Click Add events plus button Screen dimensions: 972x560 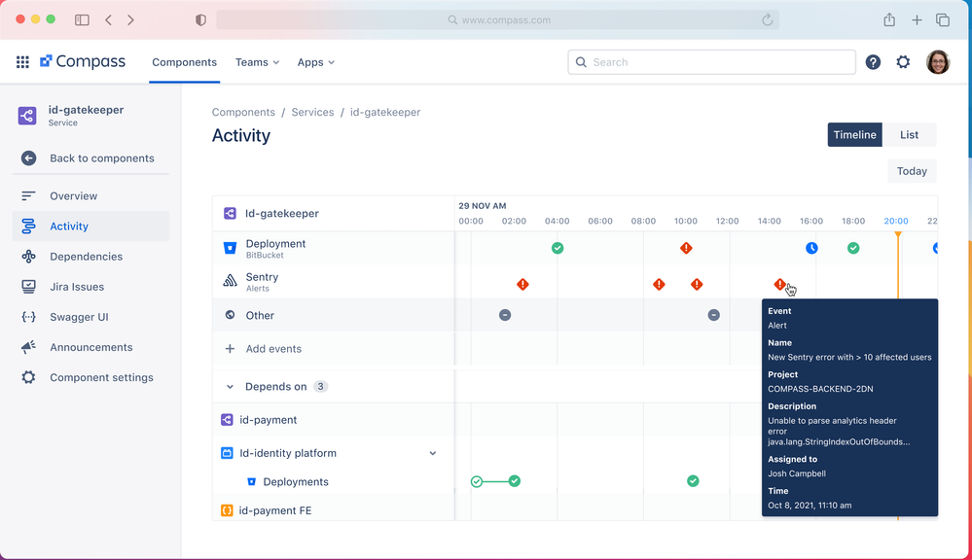(230, 349)
